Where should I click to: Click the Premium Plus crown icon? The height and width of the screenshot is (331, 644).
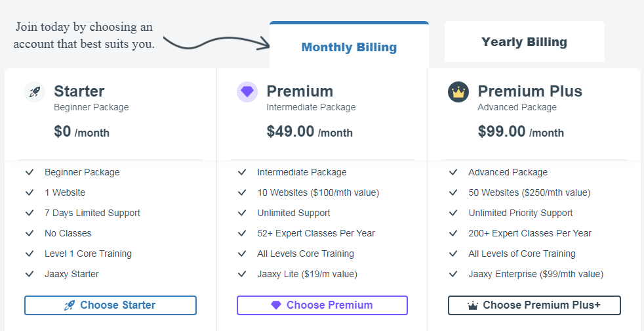tap(458, 92)
